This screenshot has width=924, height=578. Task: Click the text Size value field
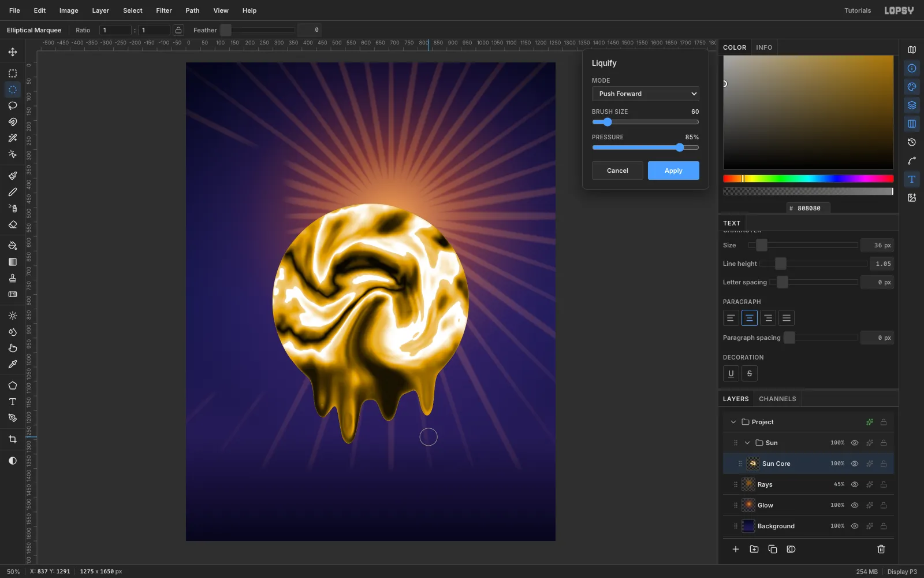(877, 245)
